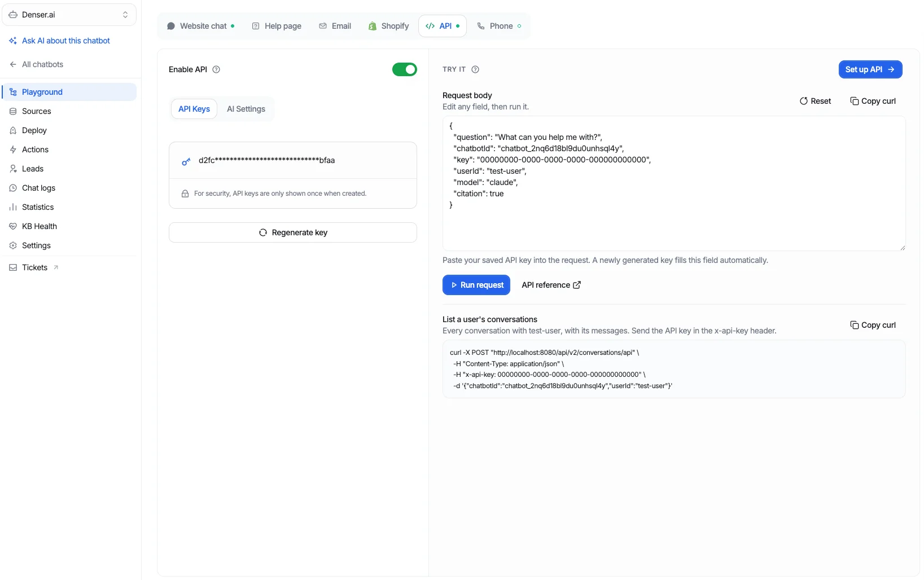This screenshot has width=924, height=580.
Task: Switch to the Phone channel tab
Action: 499,26
